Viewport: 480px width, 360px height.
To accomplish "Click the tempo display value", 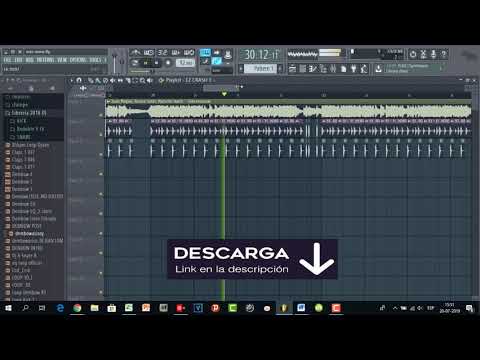I will (185, 63).
